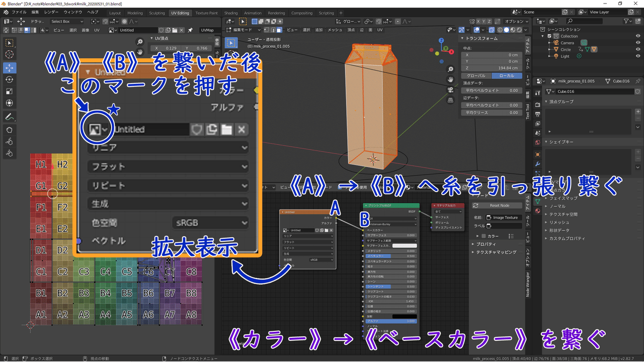Click the アルファ slider on Principled BSDF

[391, 321]
